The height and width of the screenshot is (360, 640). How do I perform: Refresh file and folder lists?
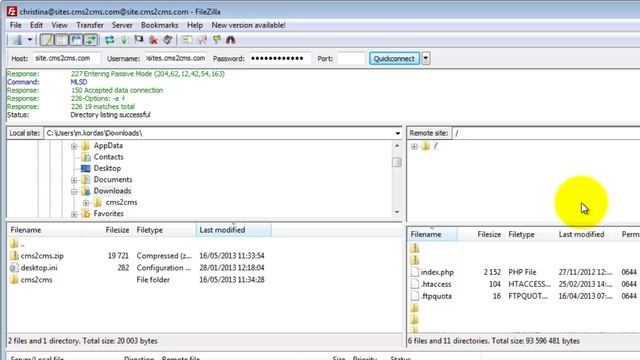109,40
